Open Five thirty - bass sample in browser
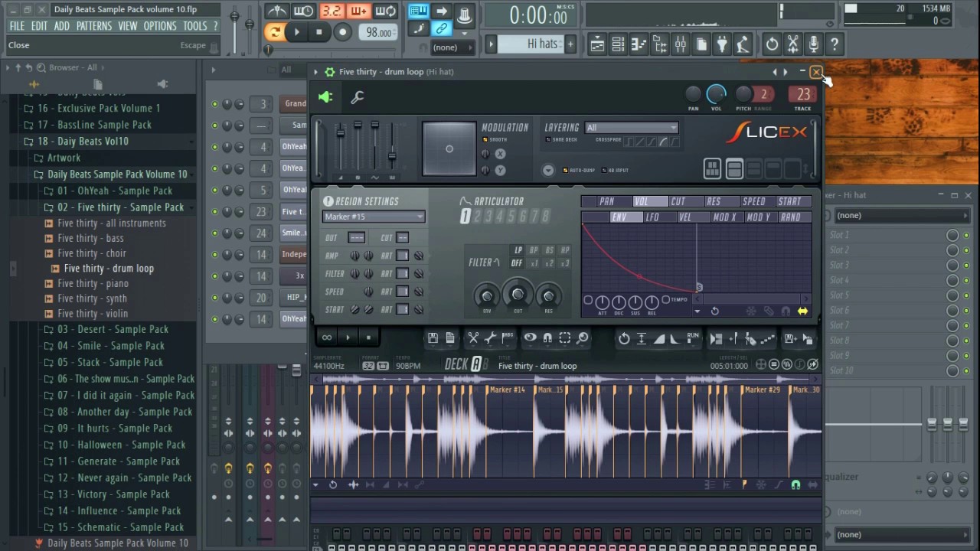 pos(90,238)
